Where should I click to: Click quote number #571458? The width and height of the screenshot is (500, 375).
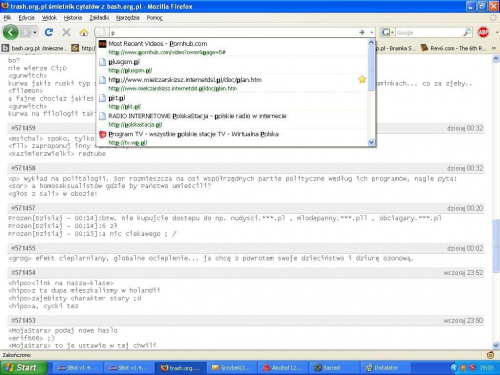(x=23, y=168)
